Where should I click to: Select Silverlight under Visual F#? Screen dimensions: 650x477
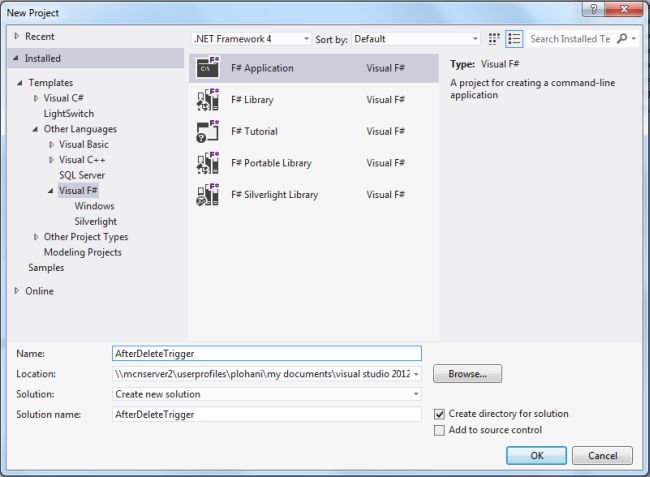click(96, 222)
